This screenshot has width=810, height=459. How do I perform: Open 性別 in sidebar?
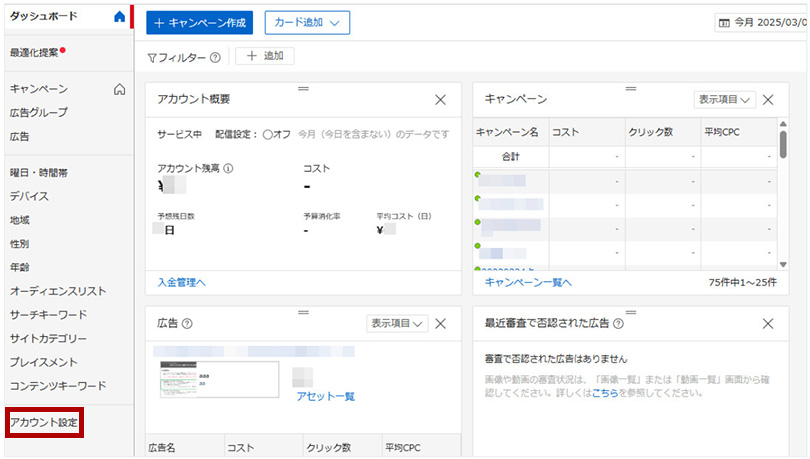coord(20,244)
